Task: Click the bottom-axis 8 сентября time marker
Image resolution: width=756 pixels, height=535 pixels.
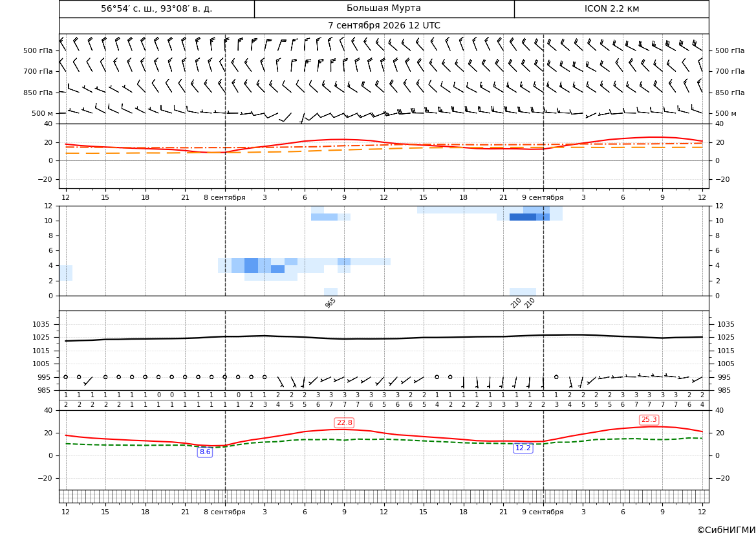Action: pyautogui.click(x=224, y=512)
